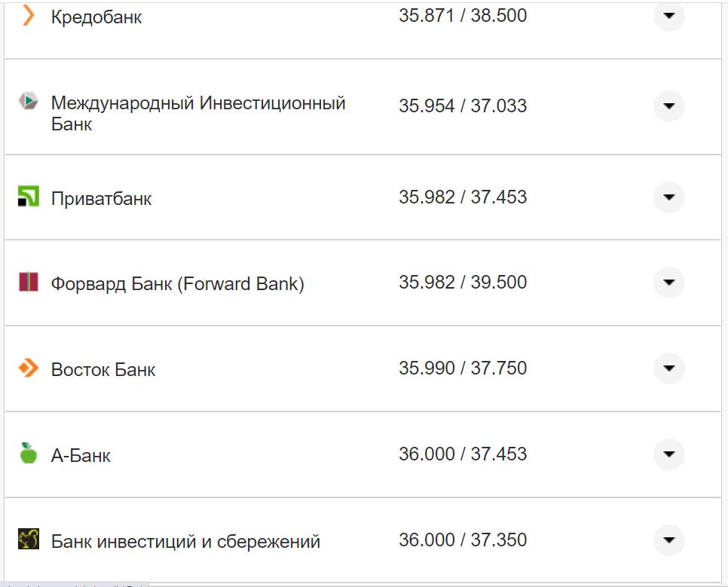The image size is (728, 587).
Task: Select the Приватбанк green logo icon
Action: coord(28,196)
